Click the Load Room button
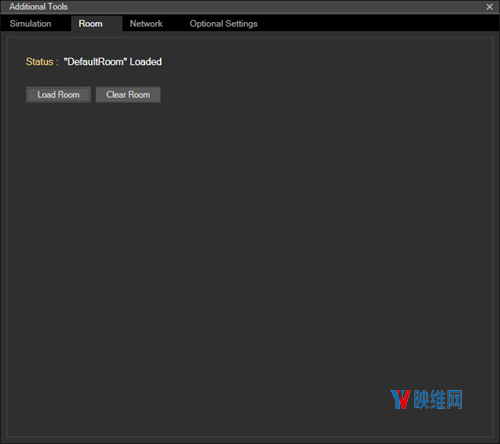This screenshot has height=444, width=500. [58, 95]
